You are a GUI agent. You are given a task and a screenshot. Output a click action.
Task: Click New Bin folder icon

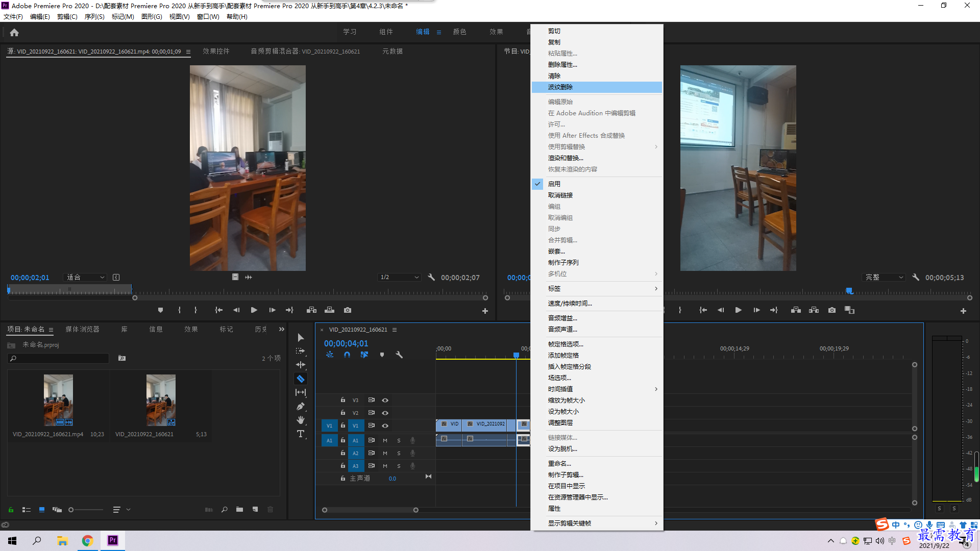tap(239, 510)
